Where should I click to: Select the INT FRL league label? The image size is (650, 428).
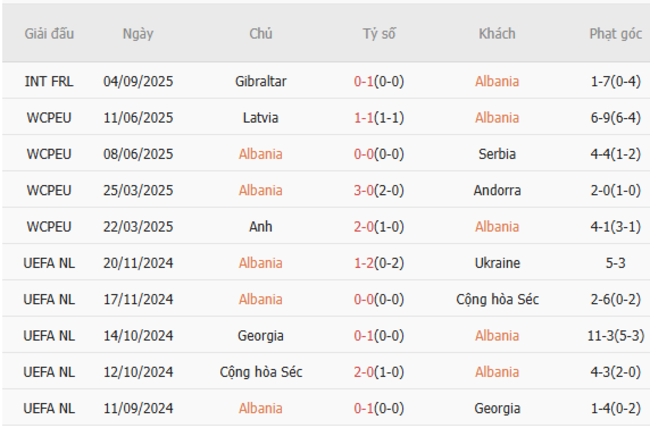[x=49, y=81]
